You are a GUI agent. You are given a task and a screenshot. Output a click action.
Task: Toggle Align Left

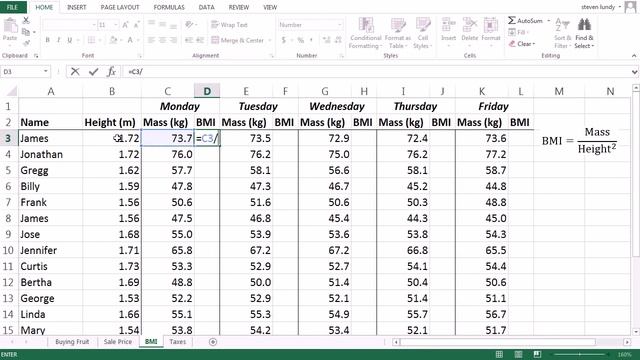pos(151,40)
